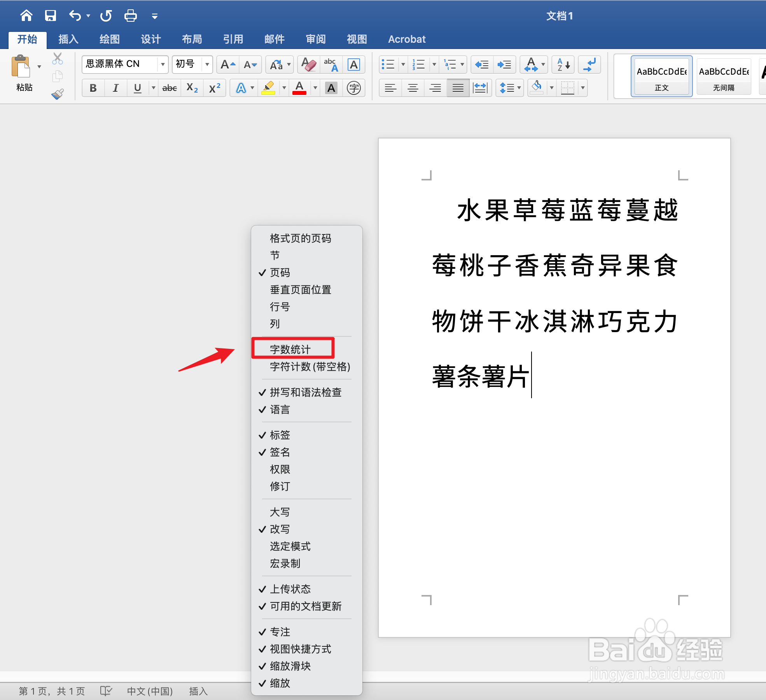766x700 pixels.
Task: Open the font name dropdown for 思源黑体 CN
Action: point(163,64)
